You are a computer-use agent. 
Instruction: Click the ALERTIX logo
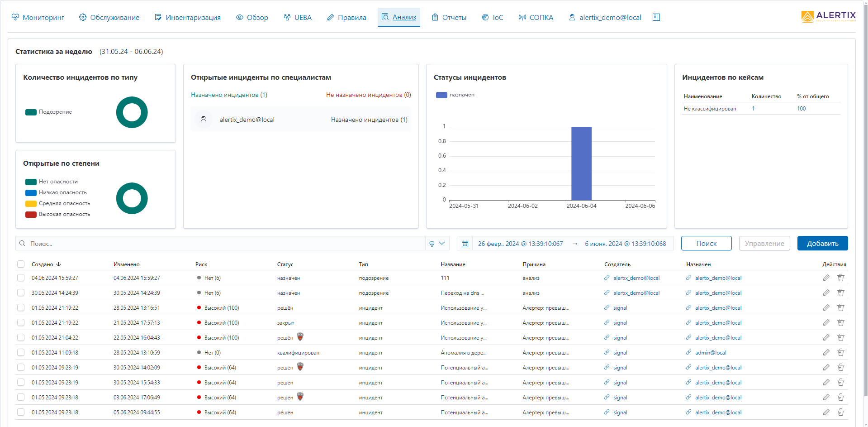point(829,17)
